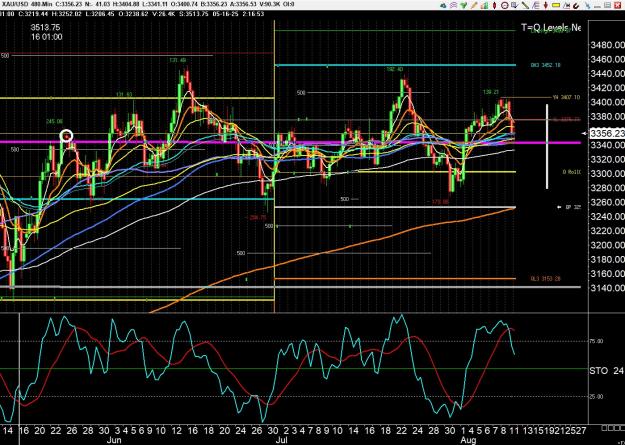
Task: Click the 3140.00 price axis label
Action: [x=607, y=287]
